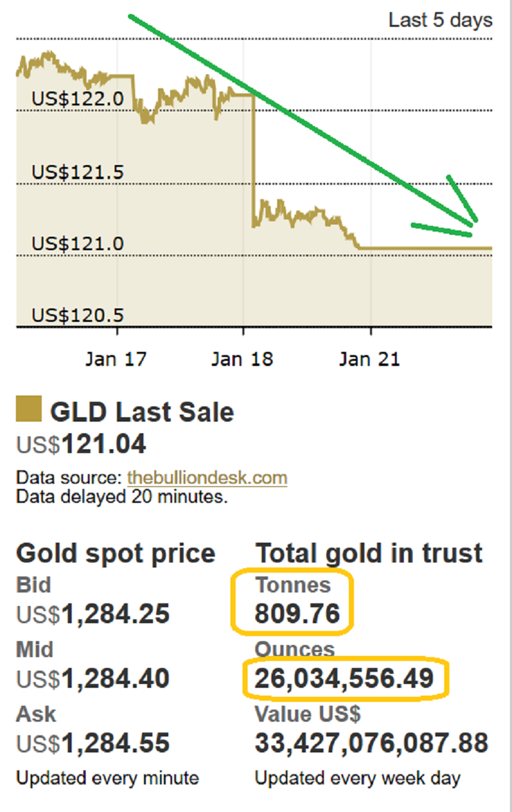Click the GLD Last Sale heading
This screenshot has width=512, height=812.
pos(142,412)
